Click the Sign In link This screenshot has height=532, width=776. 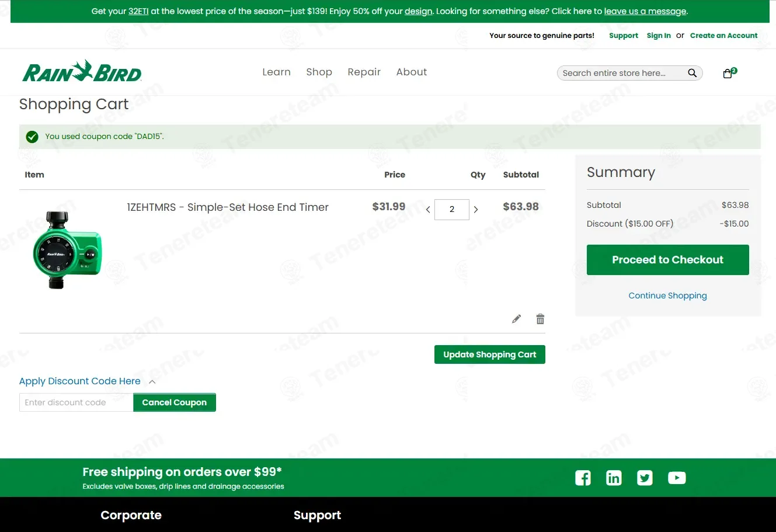[659, 36]
